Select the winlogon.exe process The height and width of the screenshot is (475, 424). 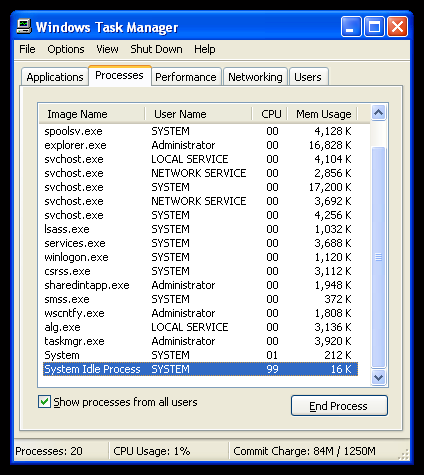tap(200, 257)
